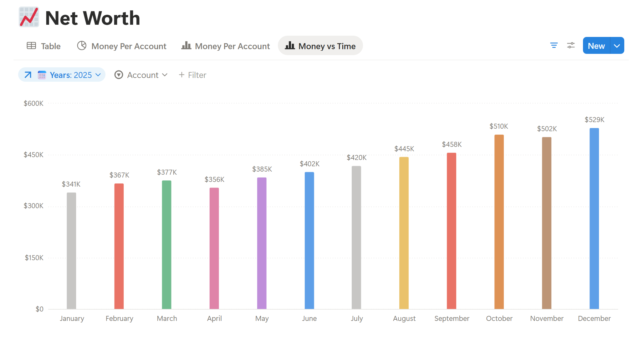644x345 pixels.
Task: Click the Net Worth page title
Action: coord(93,18)
